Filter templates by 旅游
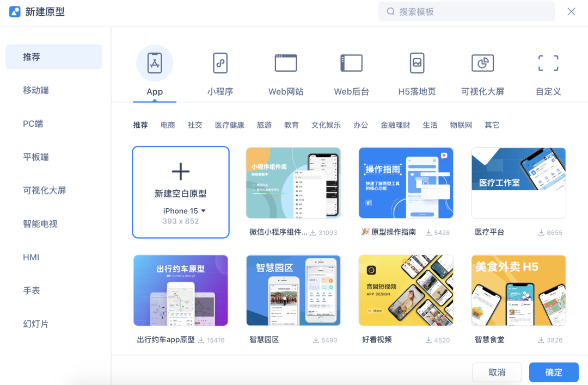The width and height of the screenshot is (588, 385). click(264, 125)
